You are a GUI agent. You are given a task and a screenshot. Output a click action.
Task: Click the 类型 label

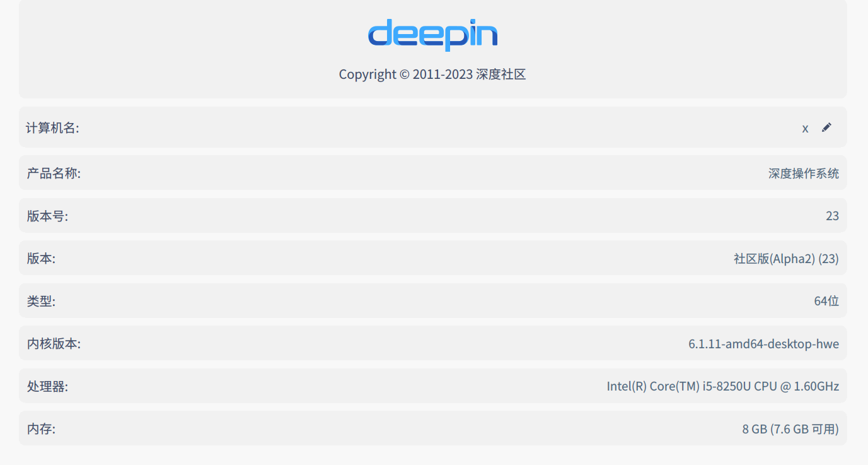(41, 301)
